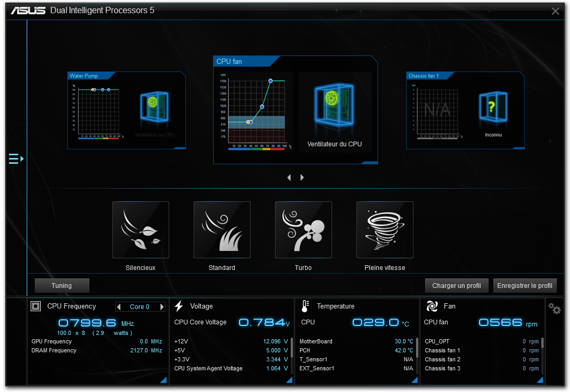
Task: Select the Standard fan mode icon
Action: (x=222, y=229)
